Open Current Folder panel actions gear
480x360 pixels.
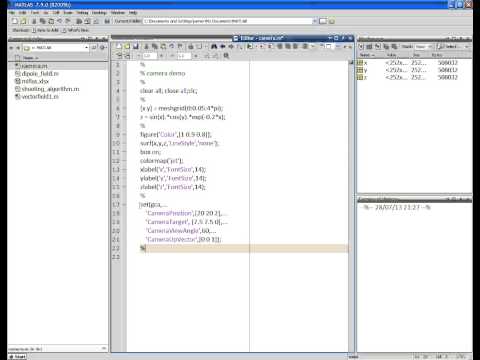pyautogui.click(x=103, y=48)
